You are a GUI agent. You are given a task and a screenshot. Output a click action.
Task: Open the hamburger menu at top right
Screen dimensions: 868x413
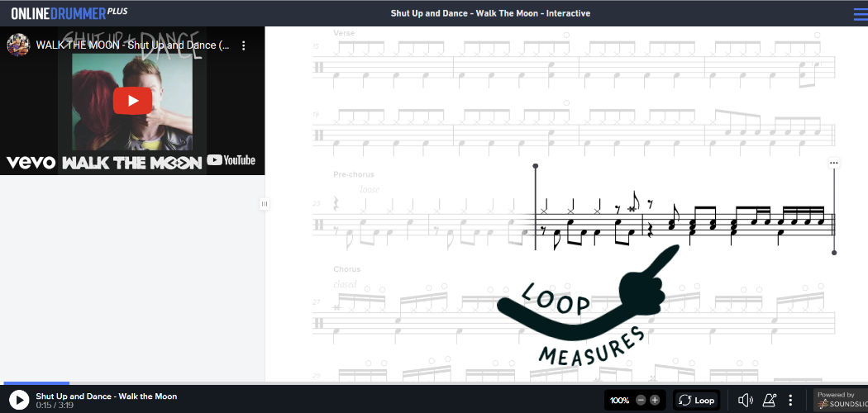(x=861, y=14)
